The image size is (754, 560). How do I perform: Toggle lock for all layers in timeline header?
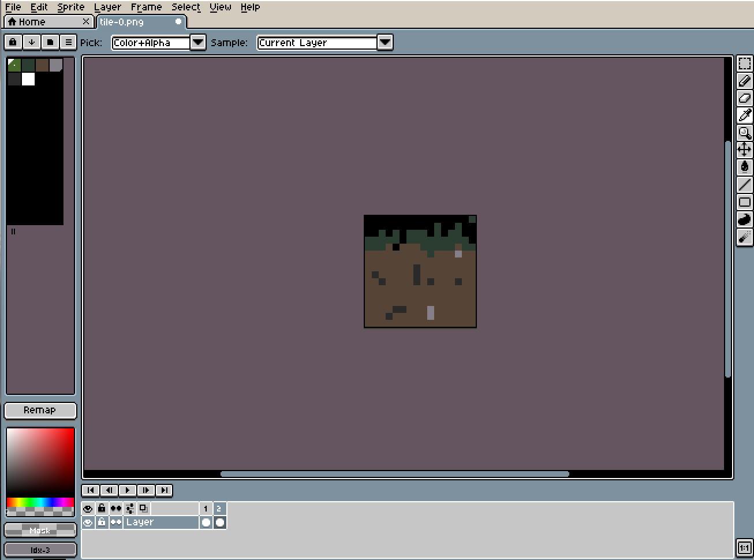[102, 509]
